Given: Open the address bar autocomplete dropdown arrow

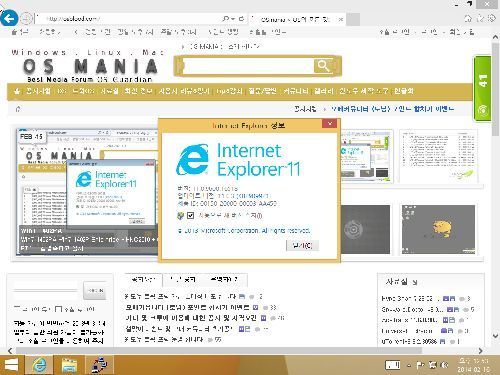Looking at the screenshot, I should [x=233, y=19].
